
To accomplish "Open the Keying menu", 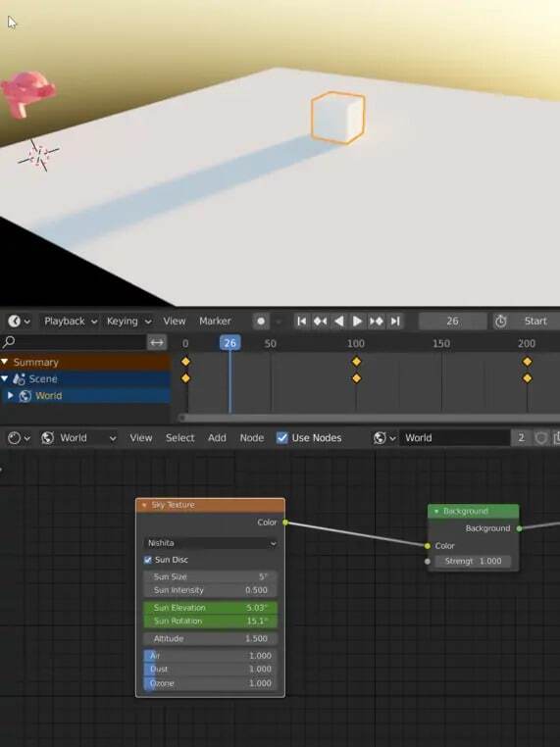I will coord(128,322).
